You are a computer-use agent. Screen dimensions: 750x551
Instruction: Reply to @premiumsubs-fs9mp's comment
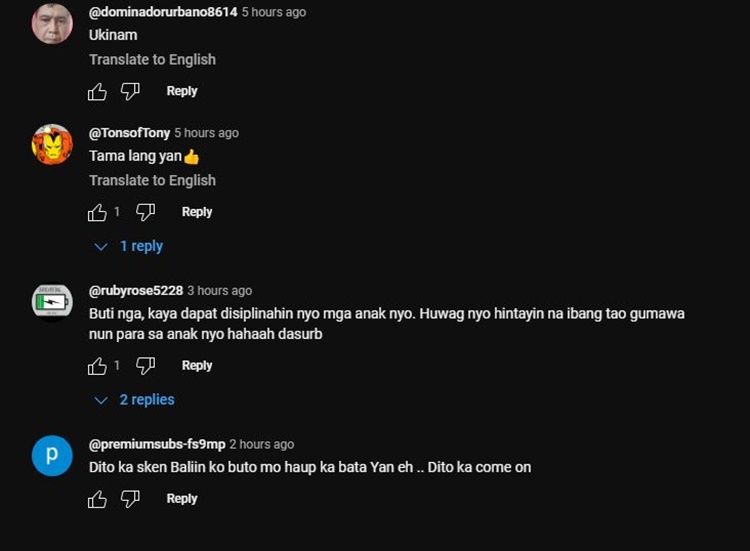[181, 499]
